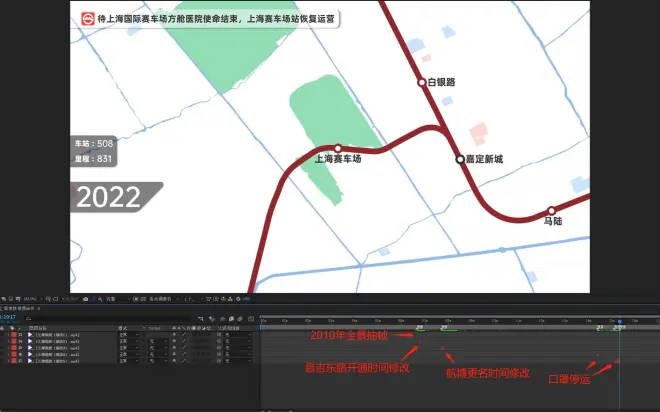The height and width of the screenshot is (412, 660).
Task: Click the graph editor icon in timeline header
Action: pyautogui.click(x=252, y=318)
